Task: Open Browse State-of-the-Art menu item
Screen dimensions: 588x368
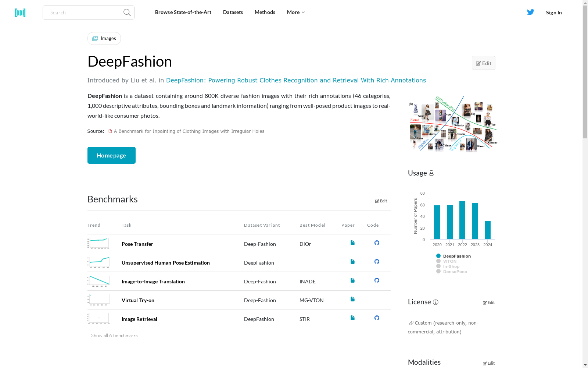Action: pos(183,12)
